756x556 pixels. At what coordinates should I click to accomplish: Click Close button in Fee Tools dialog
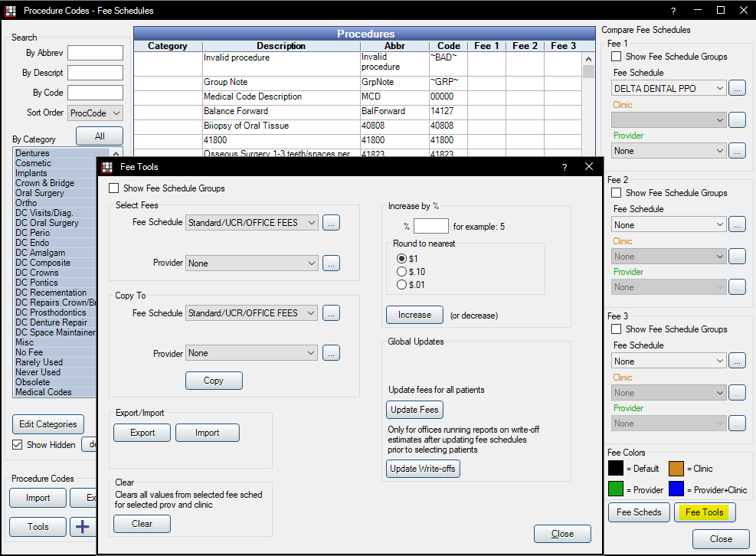pos(562,534)
